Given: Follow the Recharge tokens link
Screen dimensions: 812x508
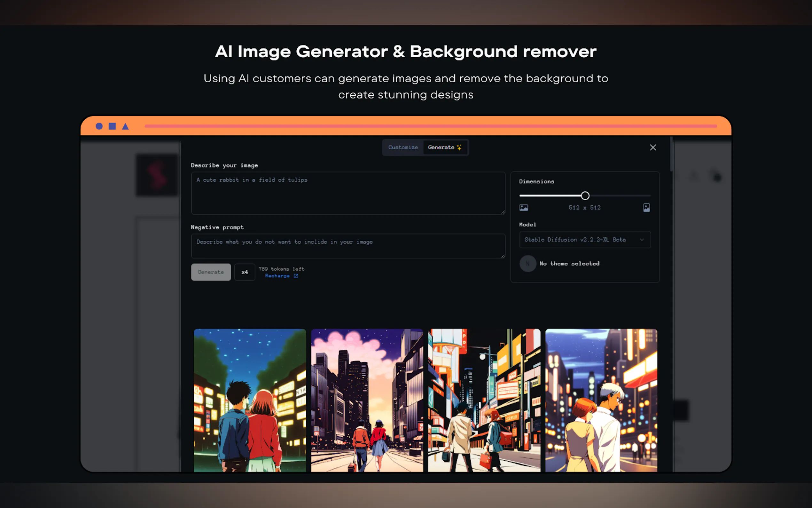Looking at the screenshot, I should pyautogui.click(x=277, y=276).
